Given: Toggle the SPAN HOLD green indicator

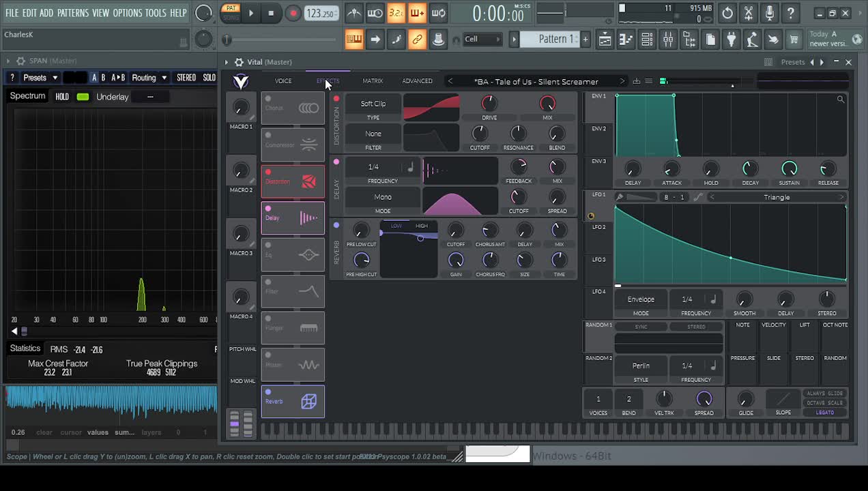Looking at the screenshot, I should pos(83,97).
